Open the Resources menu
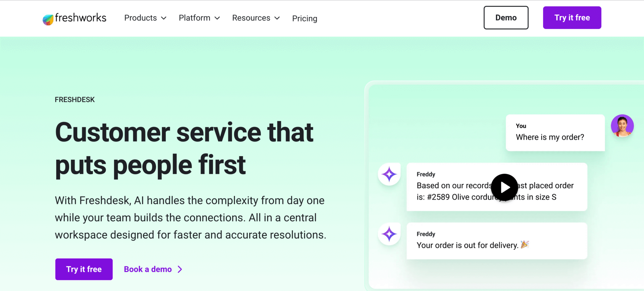This screenshot has height=291, width=644. 256,18
